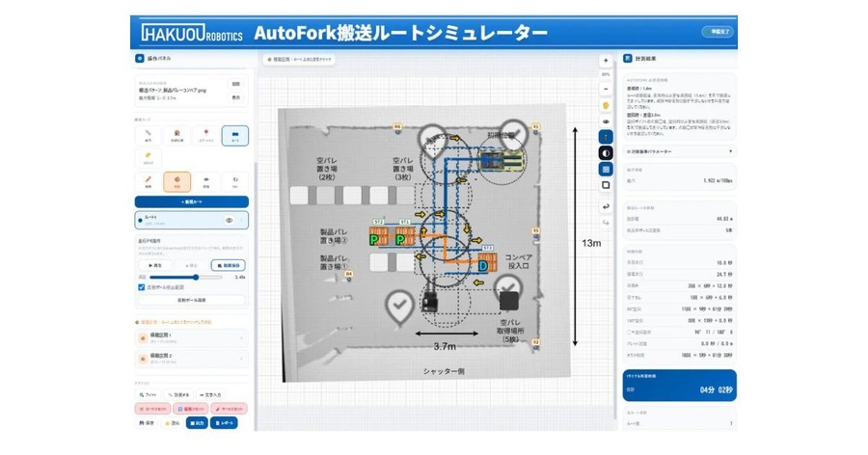The width and height of the screenshot is (868, 455).
Task: Click the 保存 save button
Action: coord(147,423)
